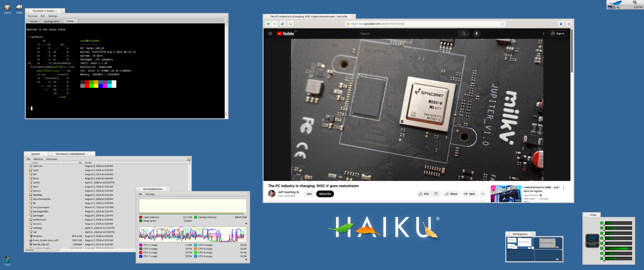644x270 pixels.
Task: Open the JayzTwoCents recommended video thumbnail
Action: click(x=506, y=194)
